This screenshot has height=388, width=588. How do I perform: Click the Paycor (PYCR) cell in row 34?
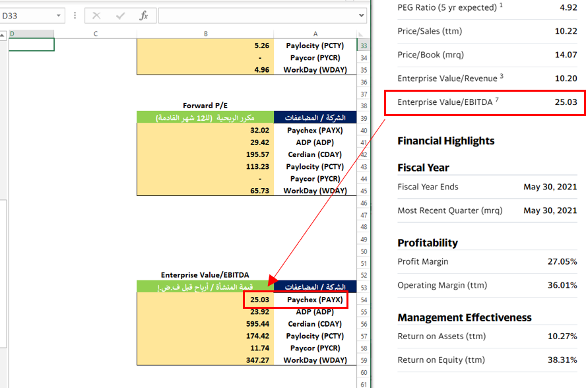pos(315,57)
